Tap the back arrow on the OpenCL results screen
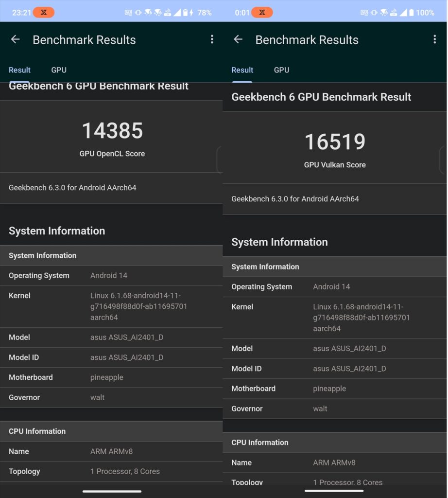This screenshot has width=448, height=498. click(16, 40)
